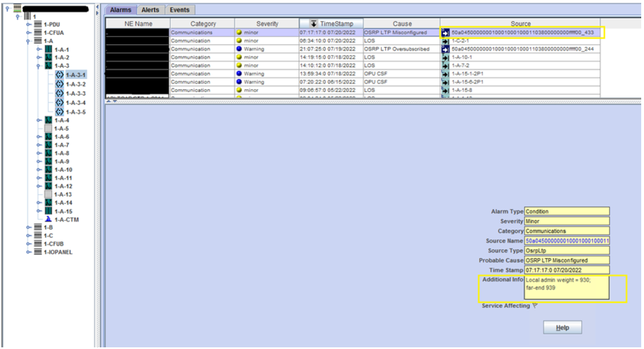Click the Source column header
644x349 pixels.
(520, 24)
